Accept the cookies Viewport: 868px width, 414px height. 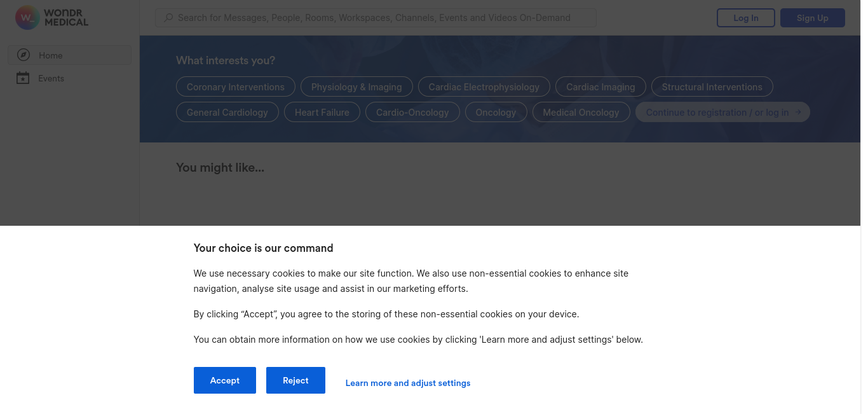click(225, 380)
